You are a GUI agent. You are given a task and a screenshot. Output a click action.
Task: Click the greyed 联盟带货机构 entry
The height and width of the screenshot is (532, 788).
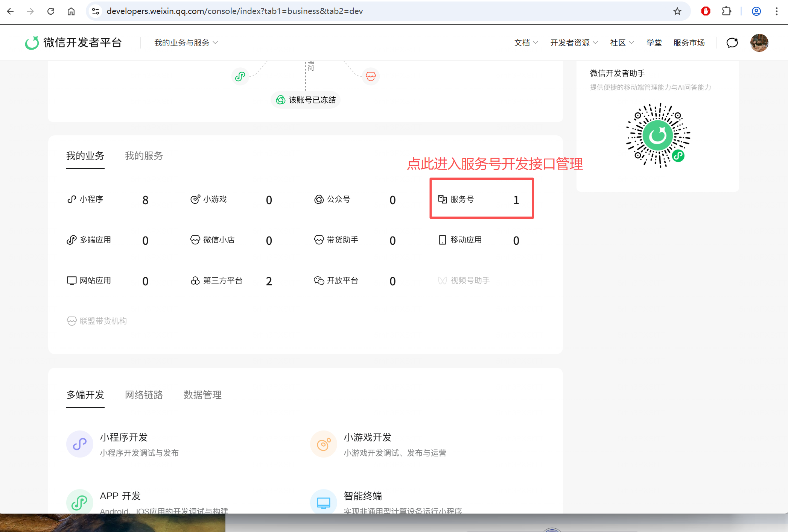(x=97, y=321)
